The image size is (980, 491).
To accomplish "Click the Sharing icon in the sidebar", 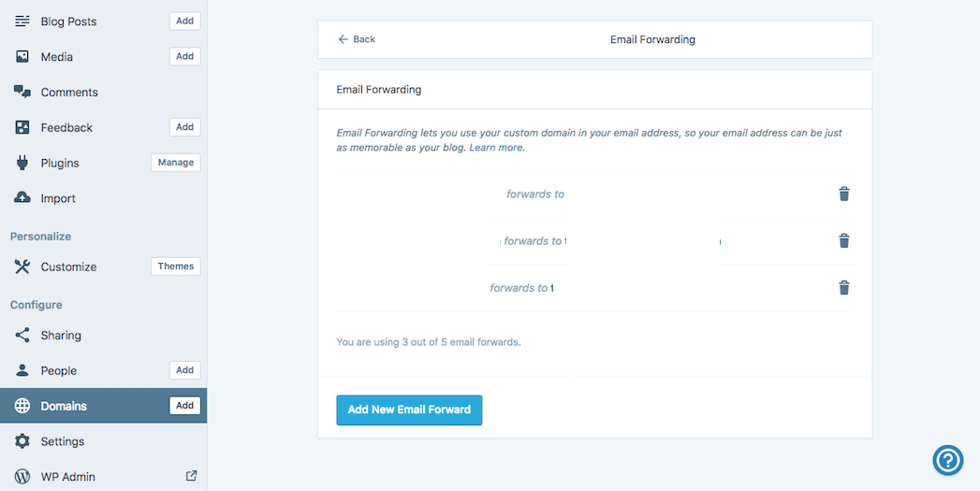I will point(22,335).
